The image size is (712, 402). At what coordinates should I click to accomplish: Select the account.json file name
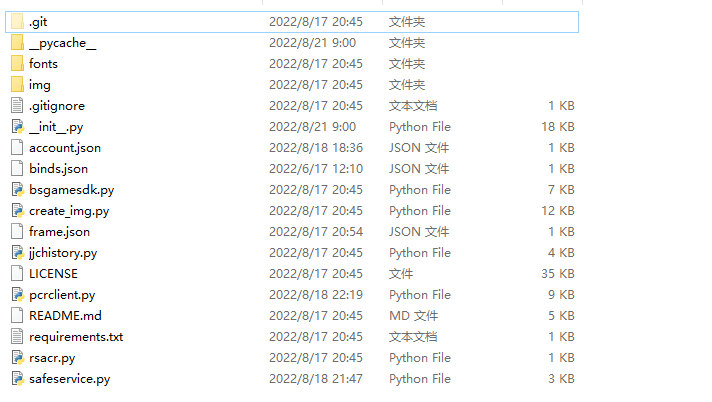tap(65, 148)
